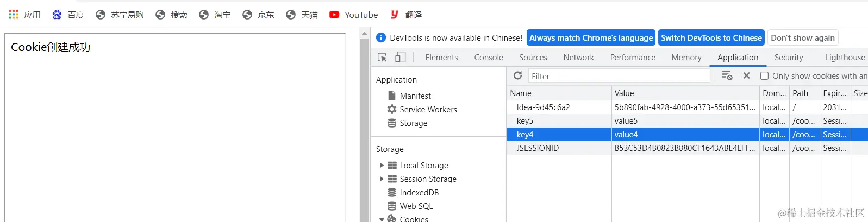Sort cookies by Expires column header
Viewport: 868px width, 222px height.
[x=835, y=93]
